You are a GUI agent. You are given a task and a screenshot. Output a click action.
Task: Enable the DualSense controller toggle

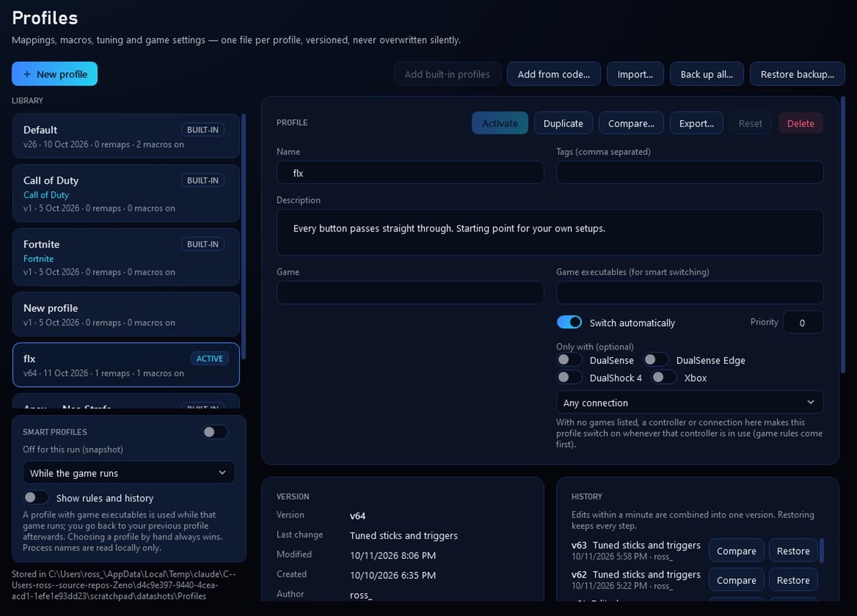click(x=569, y=360)
